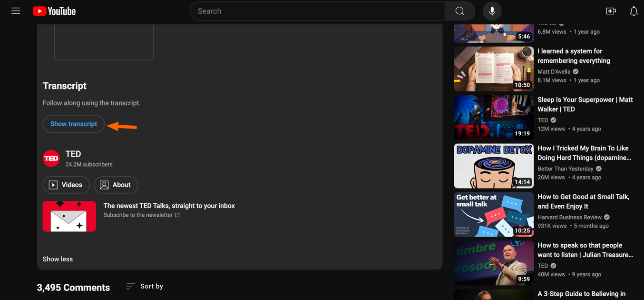Viewport: 644px width, 300px height.
Task: Open 'How I Tricked My Brain' video title
Action: point(584,153)
